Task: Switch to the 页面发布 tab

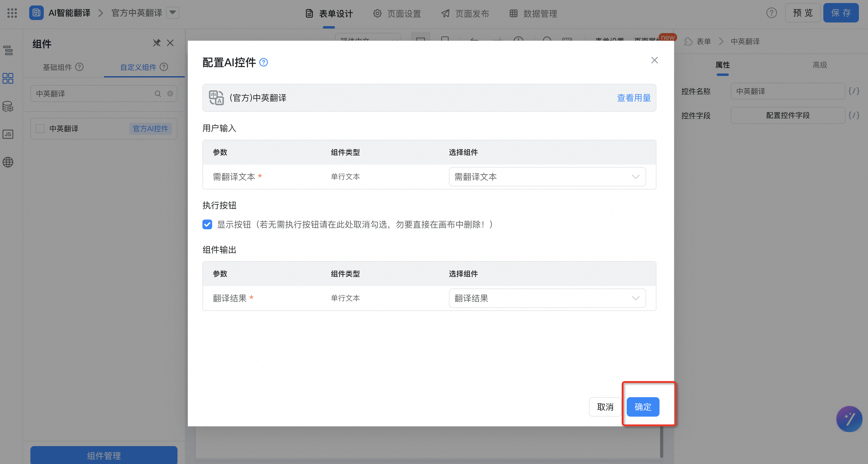Action: 465,14
